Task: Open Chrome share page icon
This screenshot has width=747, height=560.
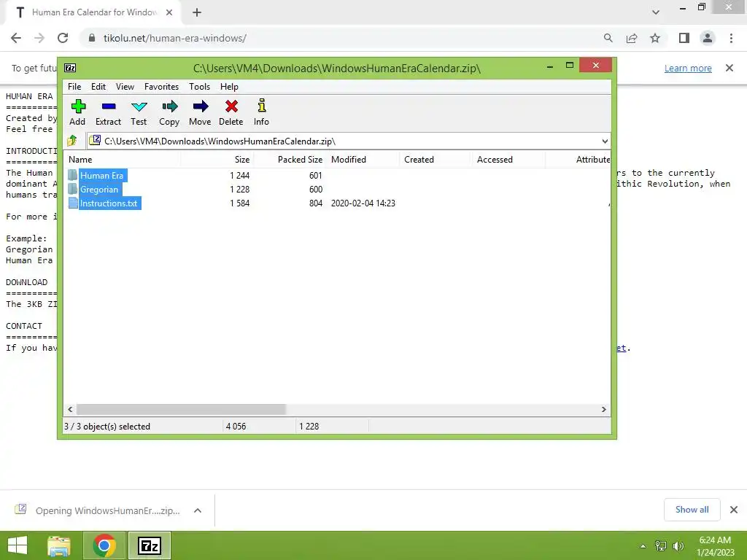Action: point(632,38)
